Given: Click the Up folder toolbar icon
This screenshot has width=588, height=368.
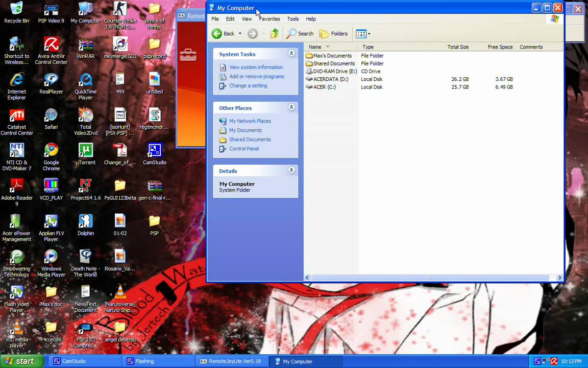Looking at the screenshot, I should click(x=275, y=34).
